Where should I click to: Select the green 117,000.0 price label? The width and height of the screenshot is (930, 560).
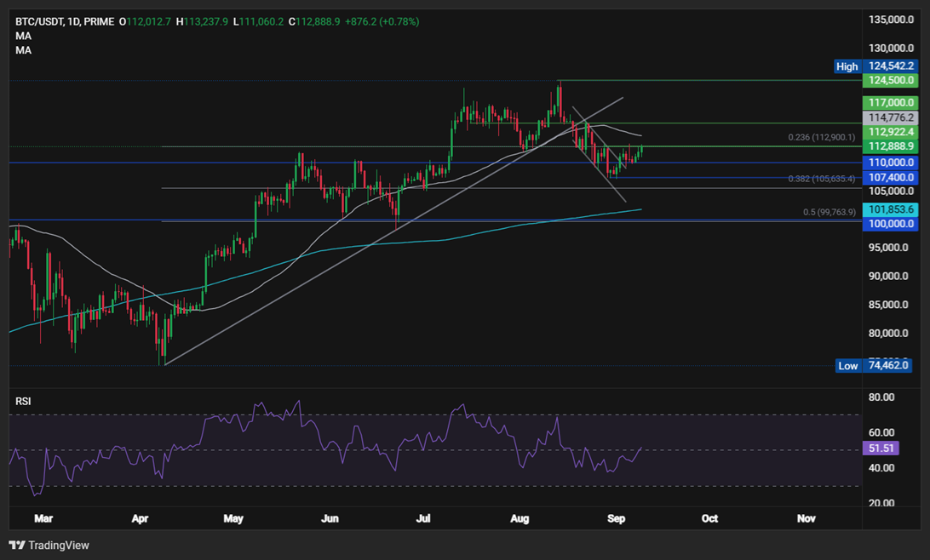point(890,102)
